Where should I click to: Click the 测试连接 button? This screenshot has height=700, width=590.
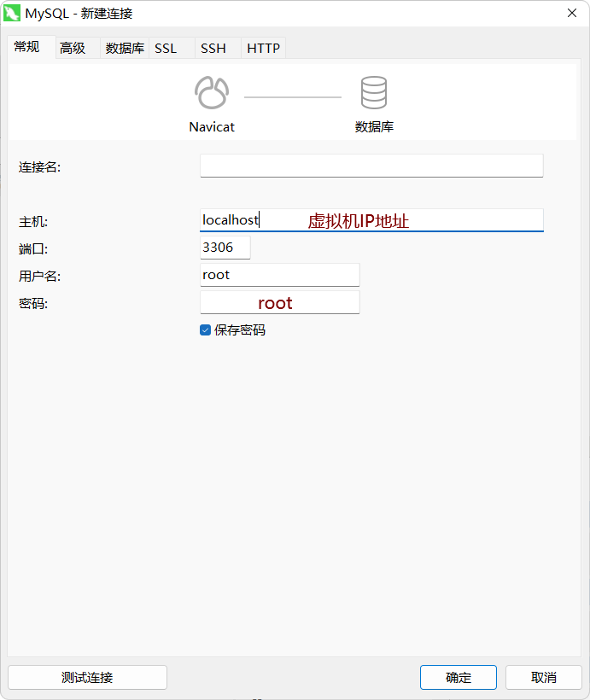coord(88,677)
